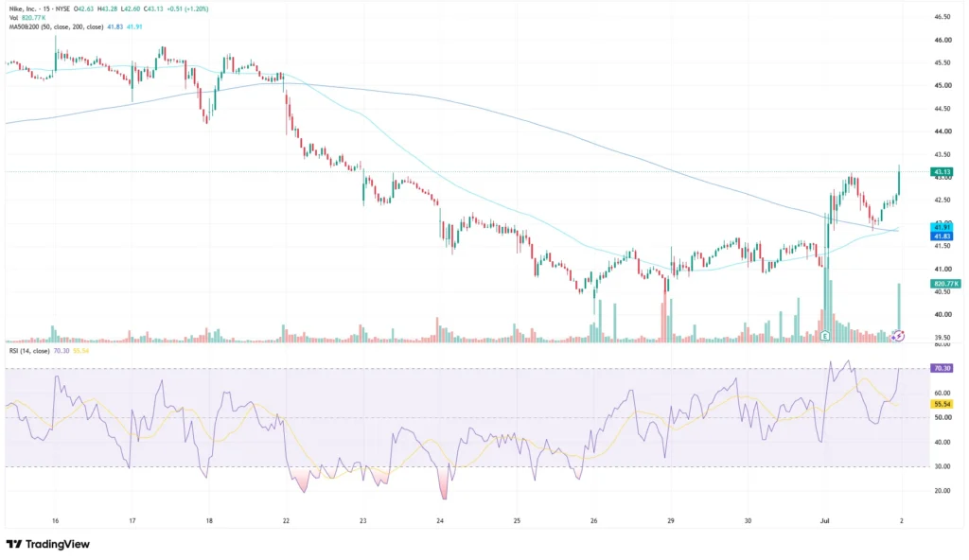Click the '44.50' price axis label
The image size is (969, 560).
point(943,109)
